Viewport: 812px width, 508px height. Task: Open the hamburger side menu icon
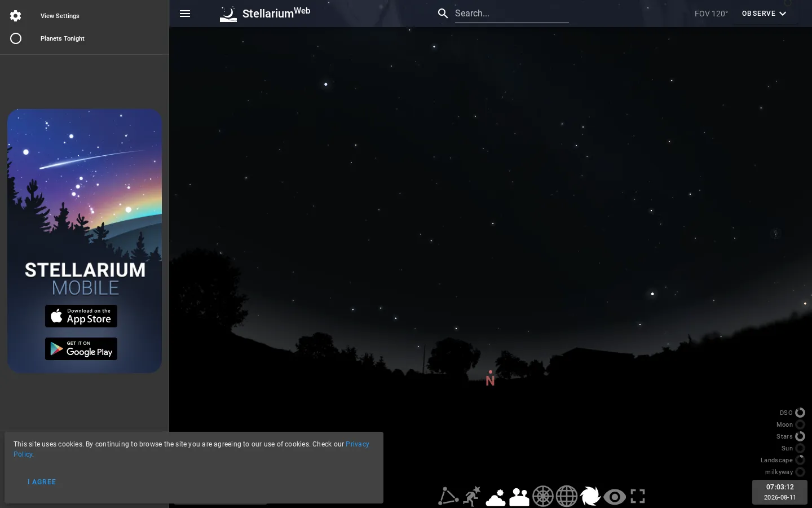185,14
